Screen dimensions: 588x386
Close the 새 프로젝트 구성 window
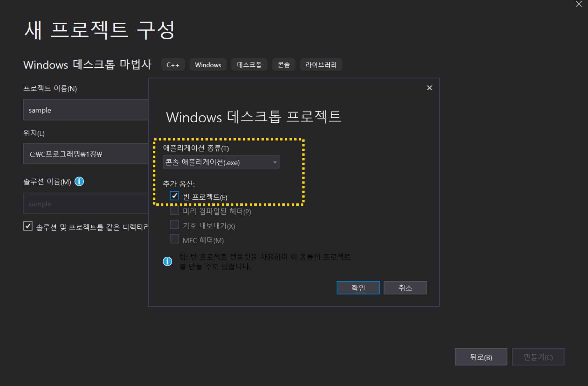[579, 4]
